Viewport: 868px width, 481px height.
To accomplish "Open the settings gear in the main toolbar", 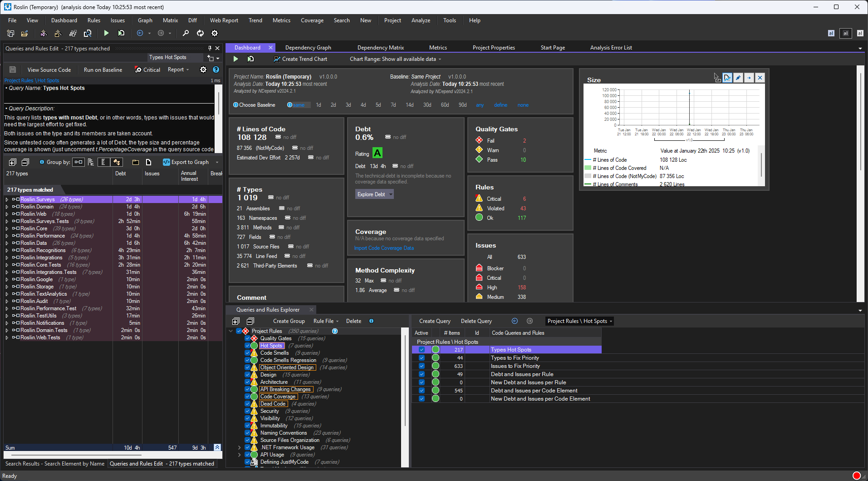I will coord(214,33).
